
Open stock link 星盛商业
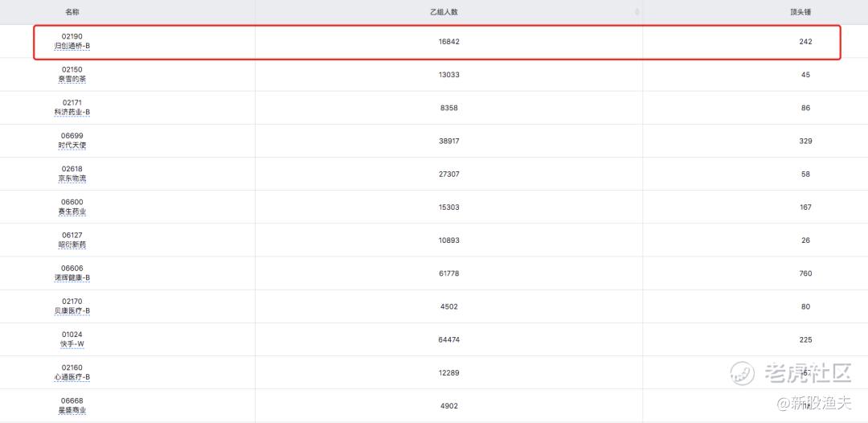[72, 410]
